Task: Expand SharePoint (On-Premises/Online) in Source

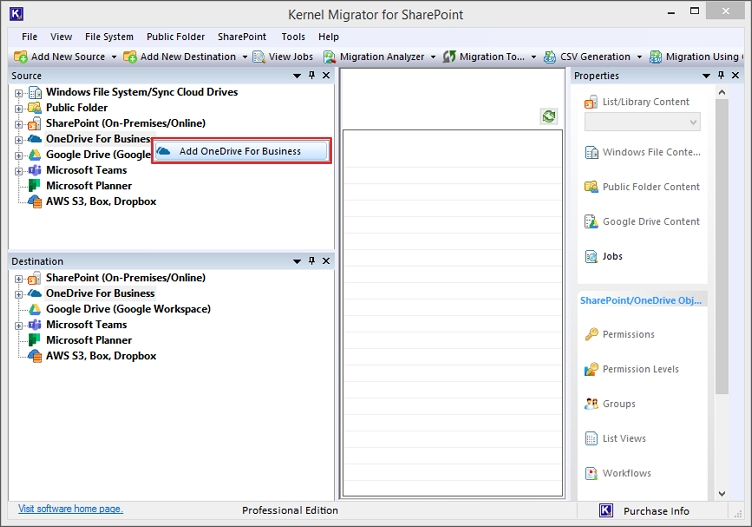Action: (18, 124)
